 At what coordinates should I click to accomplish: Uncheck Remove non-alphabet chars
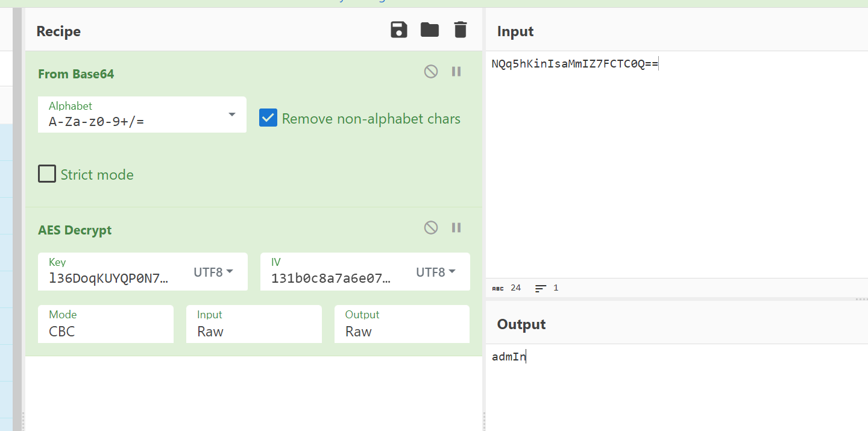point(268,118)
